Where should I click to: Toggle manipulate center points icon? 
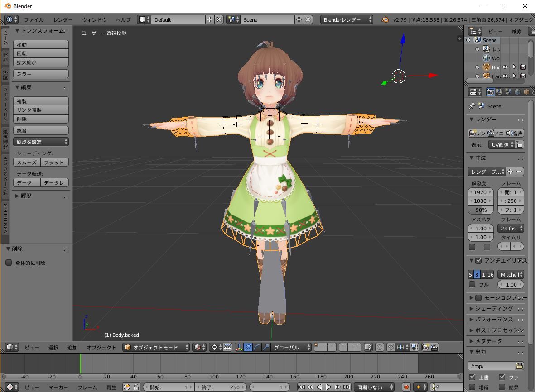pyautogui.click(x=227, y=347)
